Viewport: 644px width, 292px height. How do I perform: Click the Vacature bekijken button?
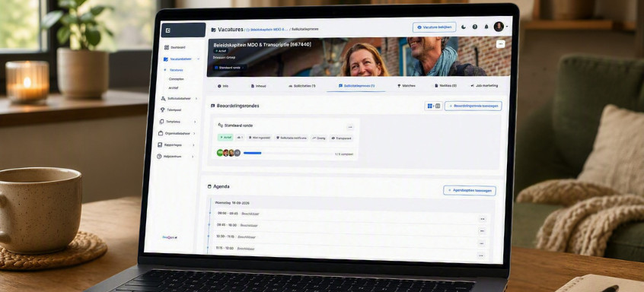[434, 27]
